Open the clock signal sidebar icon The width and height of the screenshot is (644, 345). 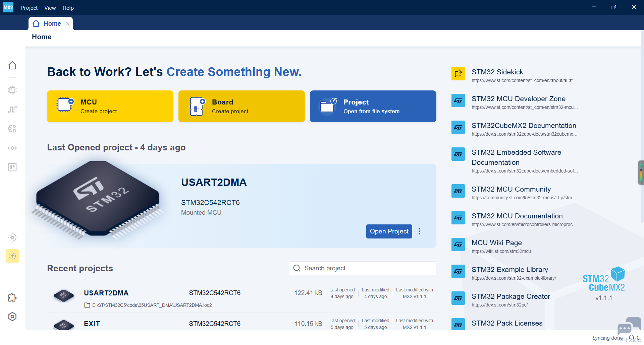pos(12,110)
